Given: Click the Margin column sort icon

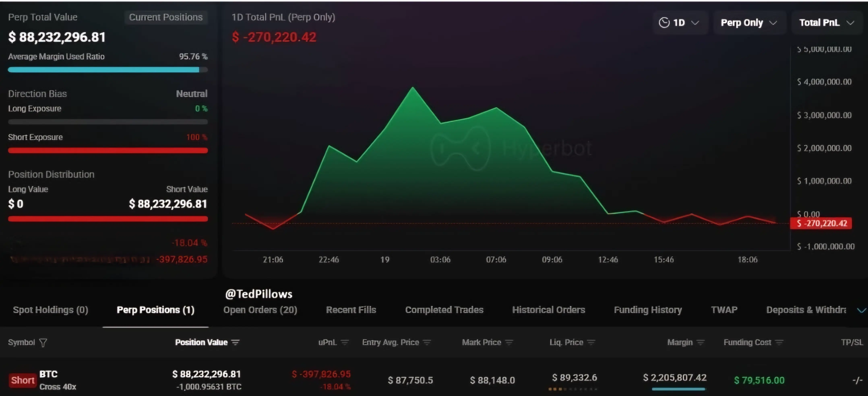Looking at the screenshot, I should point(701,342).
